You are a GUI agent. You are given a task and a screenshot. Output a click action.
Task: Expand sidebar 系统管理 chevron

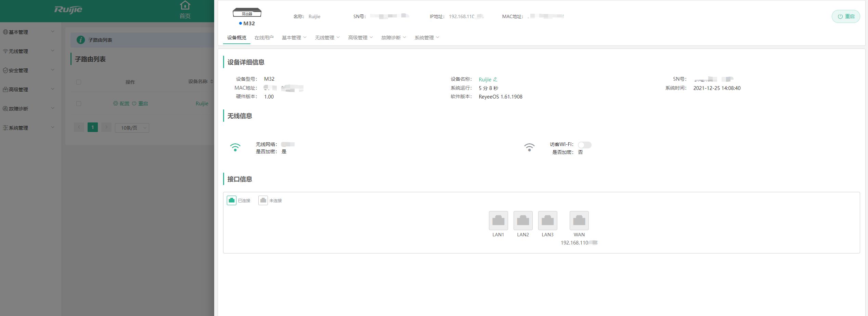(x=53, y=128)
